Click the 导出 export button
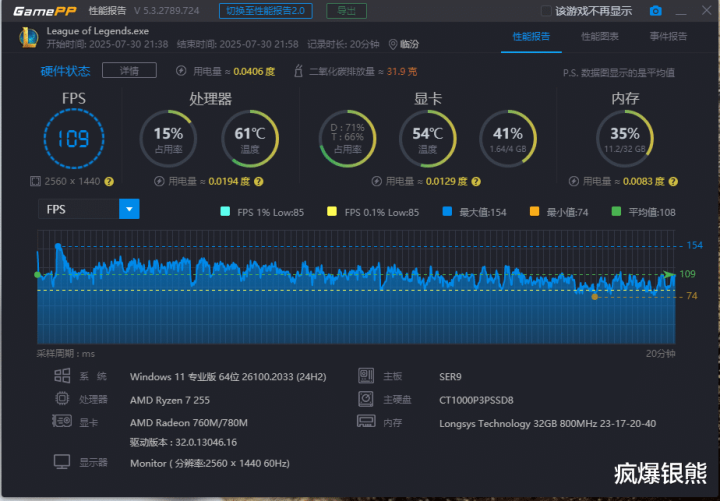Viewport: 720px width, 501px height. tap(346, 11)
